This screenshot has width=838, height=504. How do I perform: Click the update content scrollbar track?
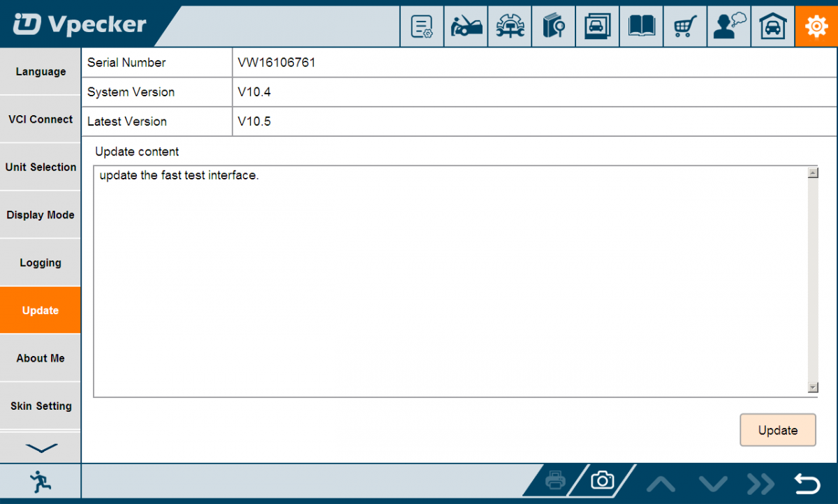pyautogui.click(x=812, y=280)
